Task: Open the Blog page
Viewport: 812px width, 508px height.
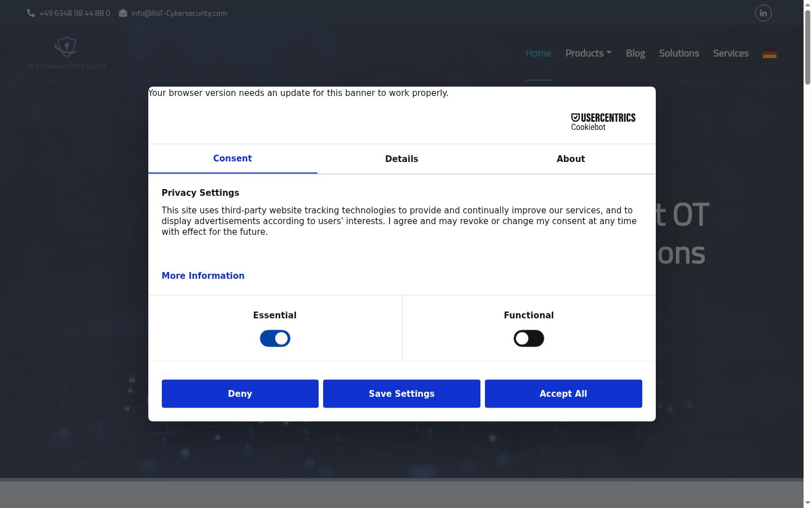Action: pyautogui.click(x=636, y=53)
